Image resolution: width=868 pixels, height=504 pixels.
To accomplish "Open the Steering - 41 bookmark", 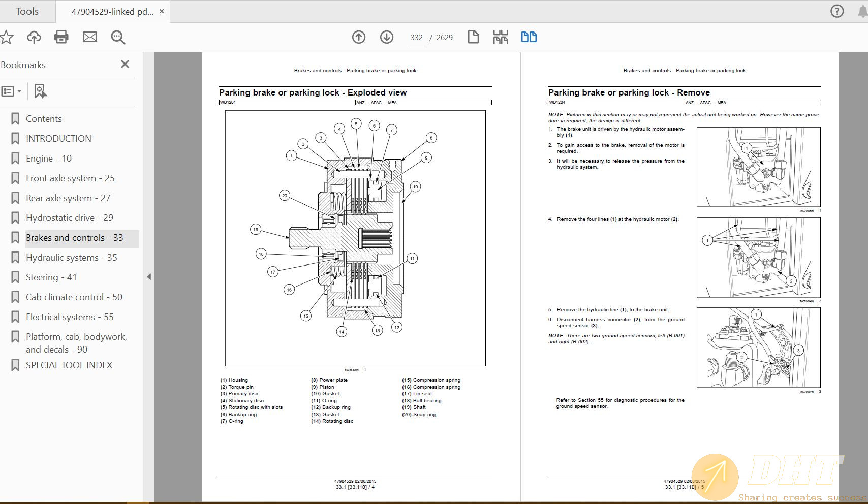I will click(51, 277).
